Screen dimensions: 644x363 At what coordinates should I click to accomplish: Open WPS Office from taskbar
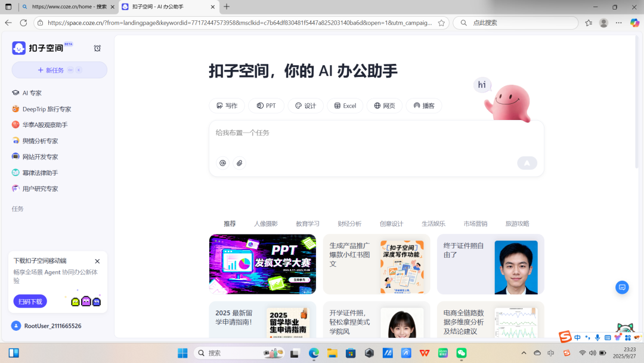(425, 353)
